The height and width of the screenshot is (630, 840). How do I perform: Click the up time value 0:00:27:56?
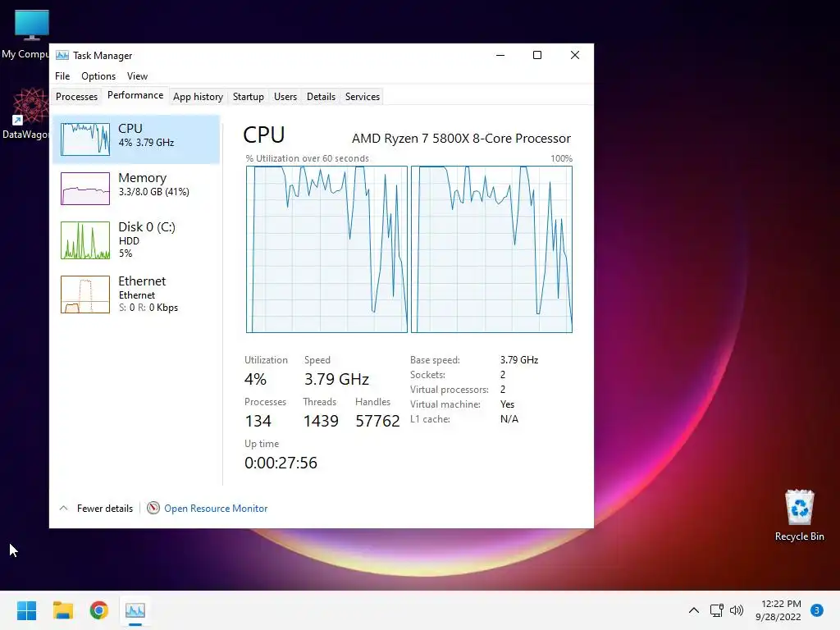[281, 463]
